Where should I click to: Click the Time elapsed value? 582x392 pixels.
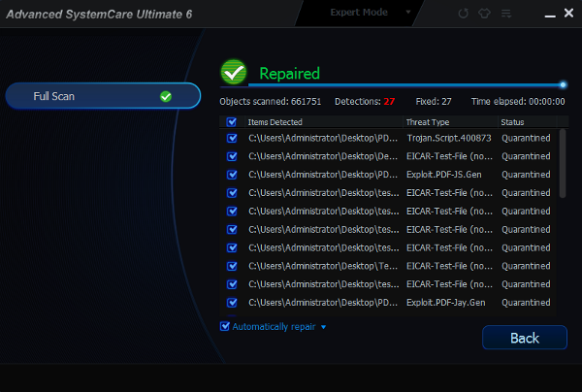click(x=547, y=102)
